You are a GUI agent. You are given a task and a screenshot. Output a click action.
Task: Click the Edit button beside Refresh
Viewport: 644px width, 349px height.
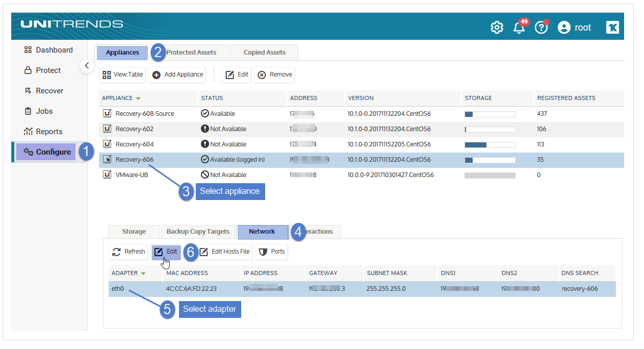pyautogui.click(x=166, y=252)
